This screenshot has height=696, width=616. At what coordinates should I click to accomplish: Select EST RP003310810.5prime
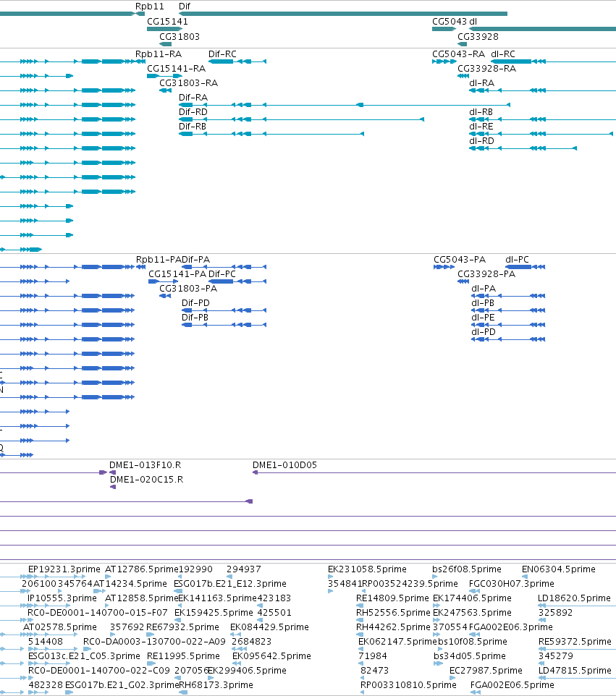[408, 685]
